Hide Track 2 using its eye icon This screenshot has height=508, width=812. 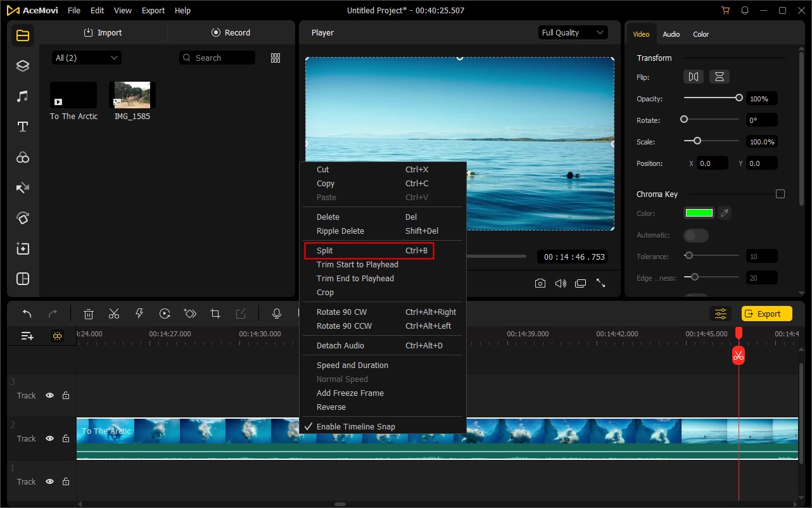pyautogui.click(x=49, y=438)
